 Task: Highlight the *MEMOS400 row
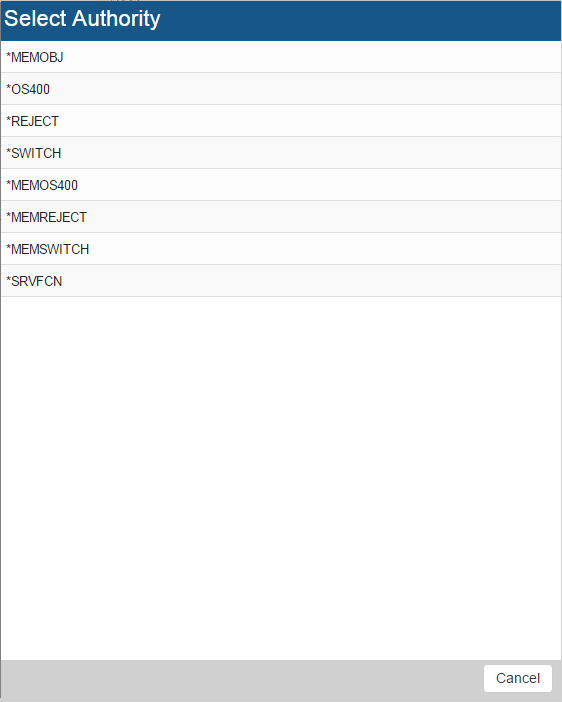(x=281, y=185)
